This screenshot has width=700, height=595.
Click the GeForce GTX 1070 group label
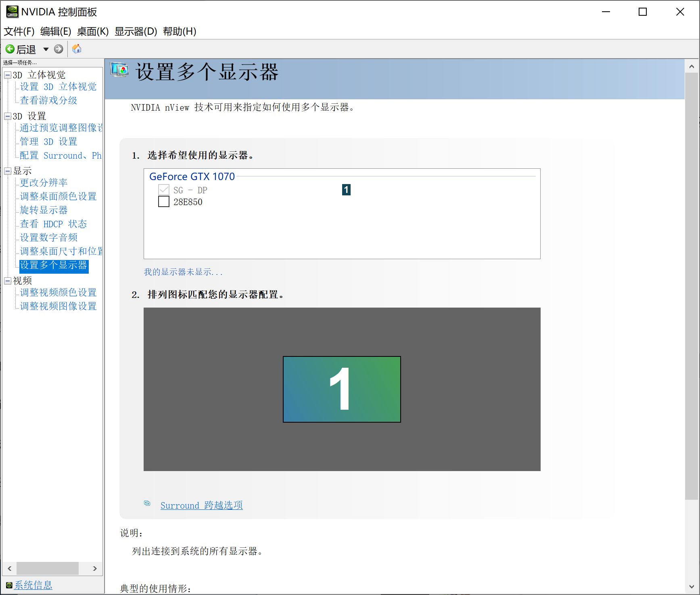click(x=192, y=176)
